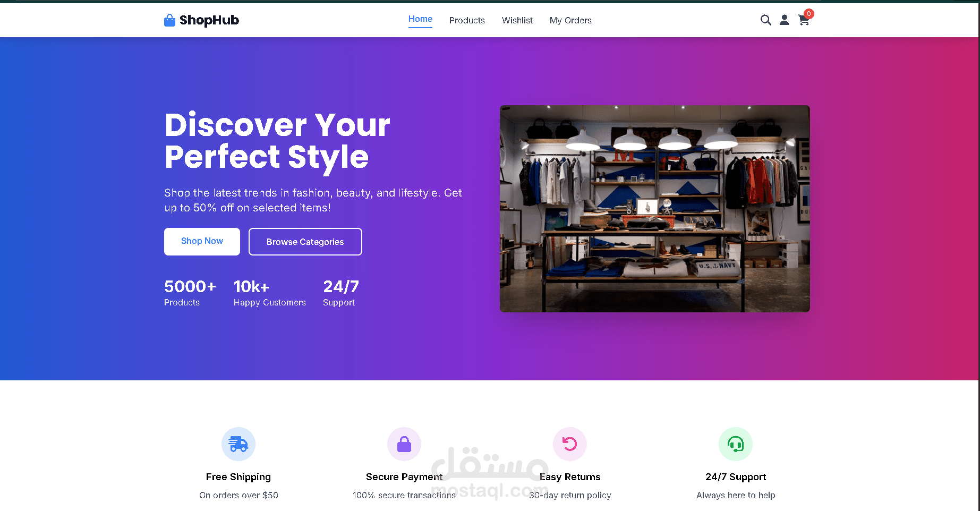The height and width of the screenshot is (511, 980).
Task: Click the Secure Payment lock icon
Action: pos(404,444)
